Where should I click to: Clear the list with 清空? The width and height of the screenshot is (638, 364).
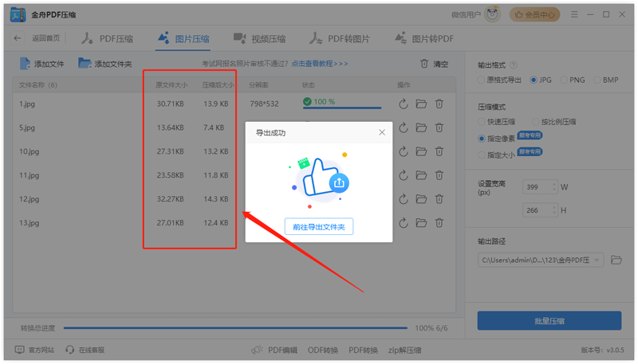tap(434, 64)
